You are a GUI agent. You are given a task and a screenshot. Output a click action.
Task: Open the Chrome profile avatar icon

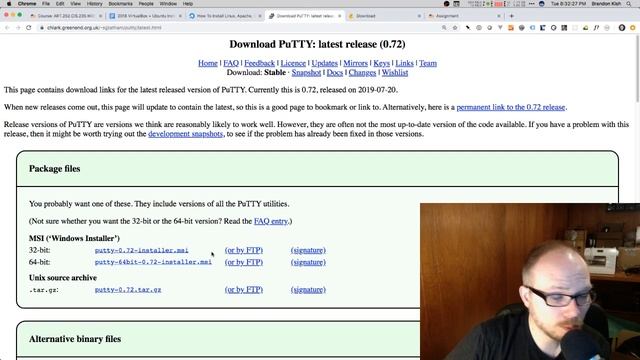click(x=622, y=28)
